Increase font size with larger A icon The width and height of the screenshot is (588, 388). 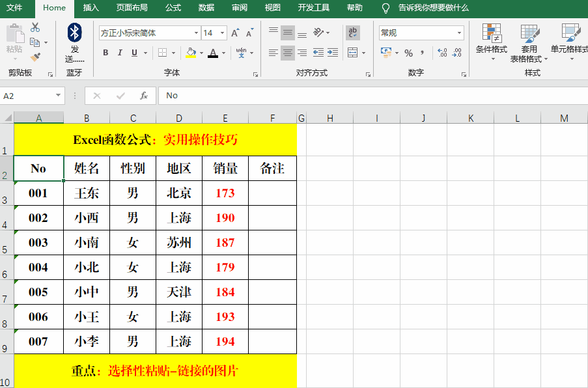click(235, 33)
